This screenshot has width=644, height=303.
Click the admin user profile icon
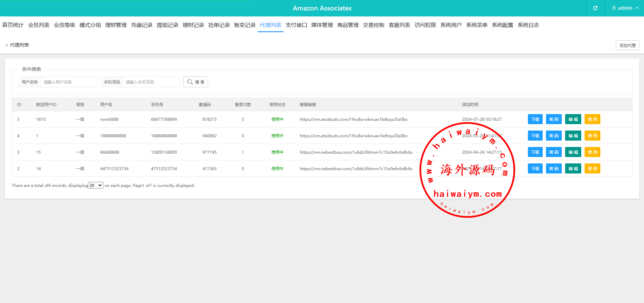614,8
